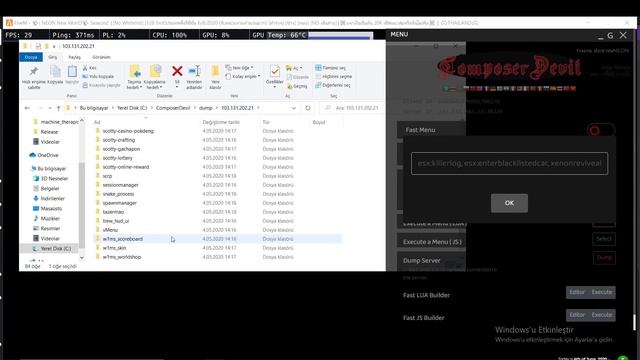This screenshot has width=640, height=360.
Task: Open the Dosya ribbon tab
Action: 31,57
